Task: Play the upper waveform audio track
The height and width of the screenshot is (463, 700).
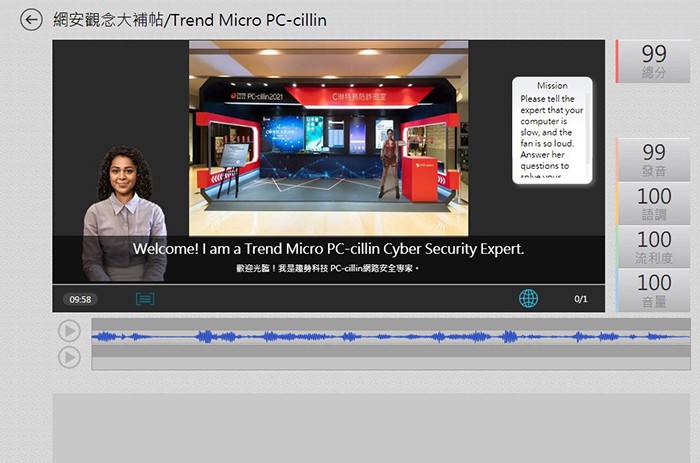Action: coord(69,331)
